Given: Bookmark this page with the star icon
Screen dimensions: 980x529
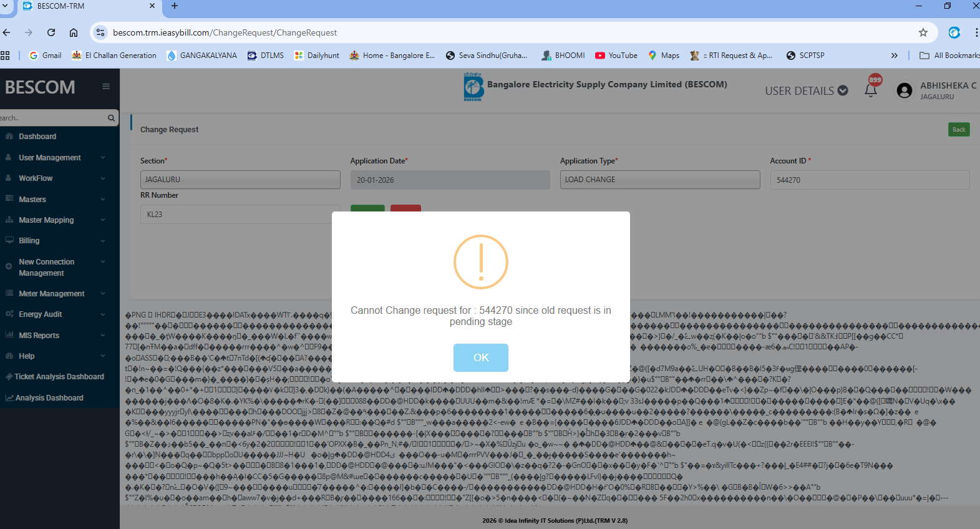Looking at the screenshot, I should point(923,32).
